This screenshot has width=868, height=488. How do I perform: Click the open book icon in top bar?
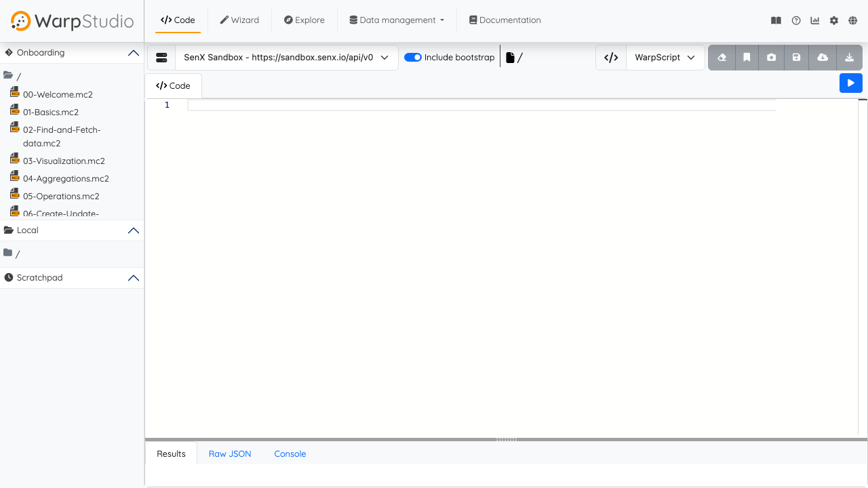click(x=776, y=20)
